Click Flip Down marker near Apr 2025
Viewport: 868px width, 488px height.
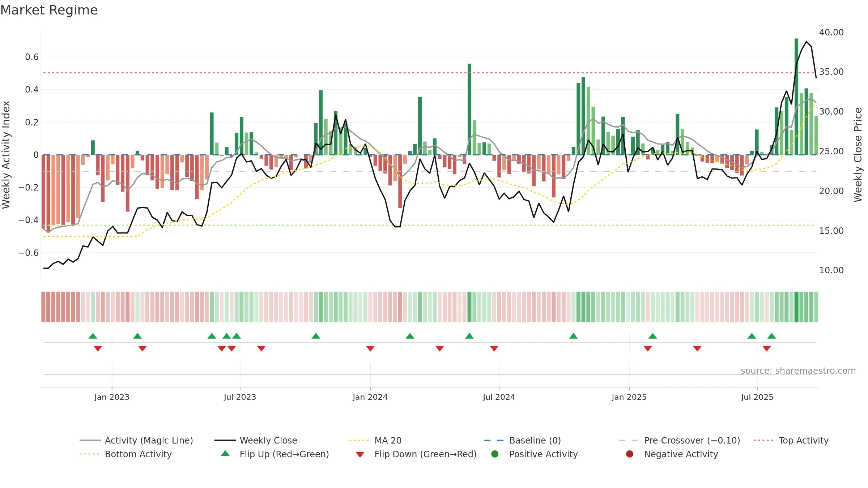pyautogui.click(x=697, y=348)
